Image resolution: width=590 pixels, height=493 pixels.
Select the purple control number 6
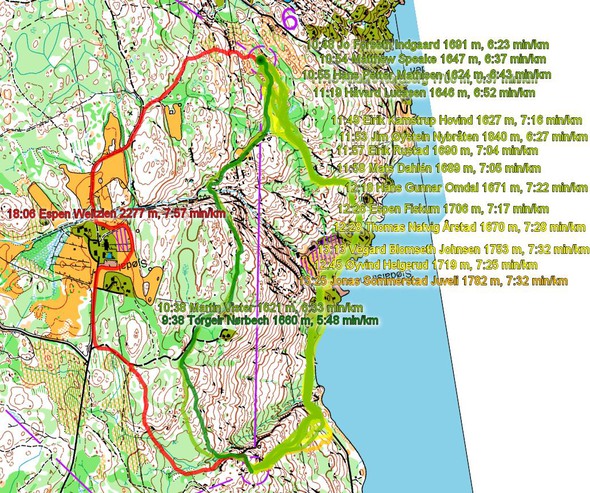tap(289, 19)
